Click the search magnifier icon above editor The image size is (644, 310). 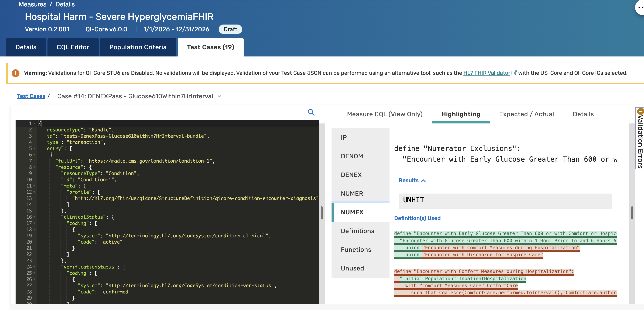[311, 112]
